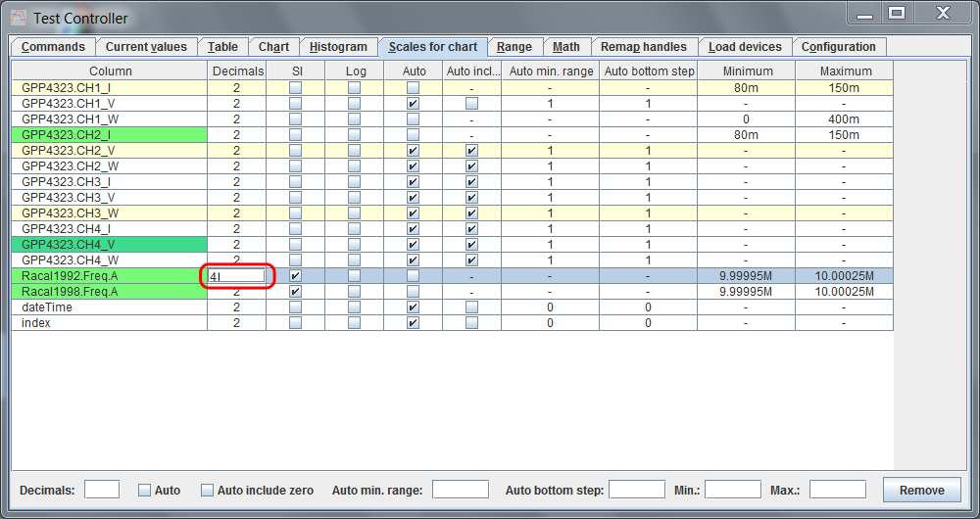Click the Remove button
980x519 pixels.
click(x=921, y=490)
